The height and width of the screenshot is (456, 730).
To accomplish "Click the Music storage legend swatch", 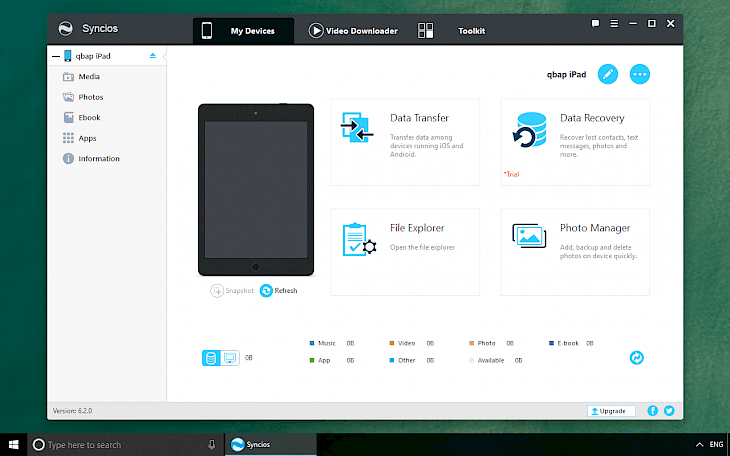I will click(312, 343).
